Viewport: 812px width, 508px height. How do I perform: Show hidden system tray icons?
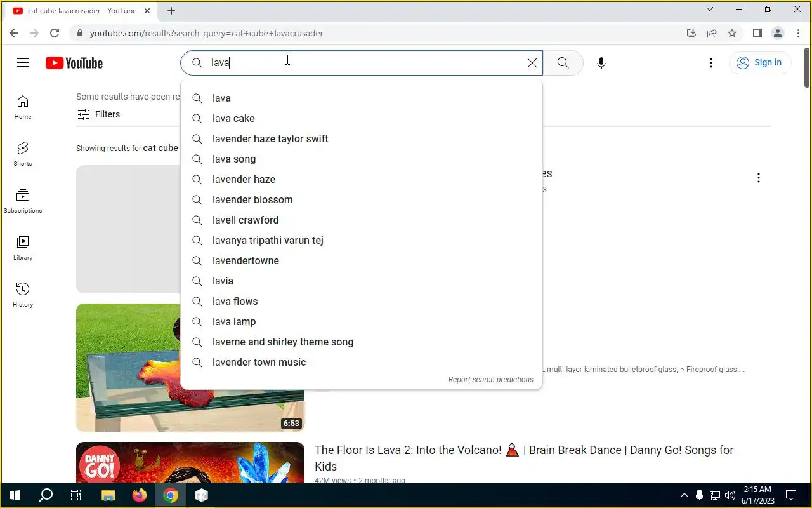coord(684,495)
